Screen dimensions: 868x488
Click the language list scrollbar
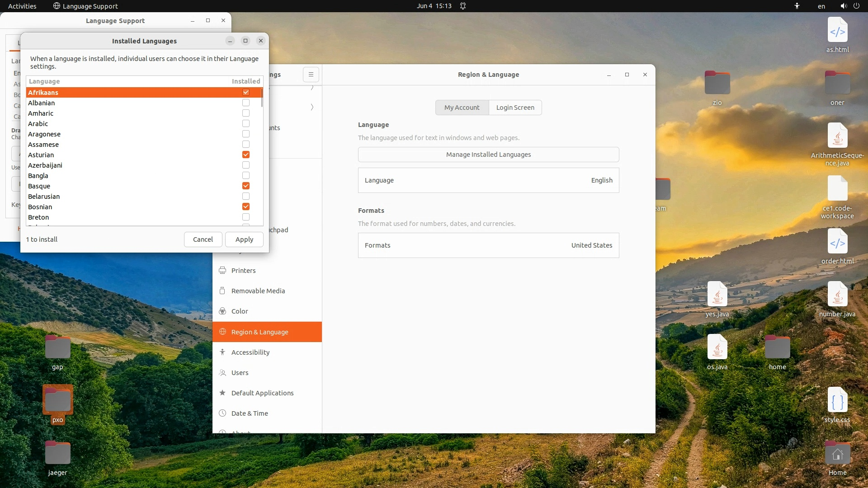[262, 99]
